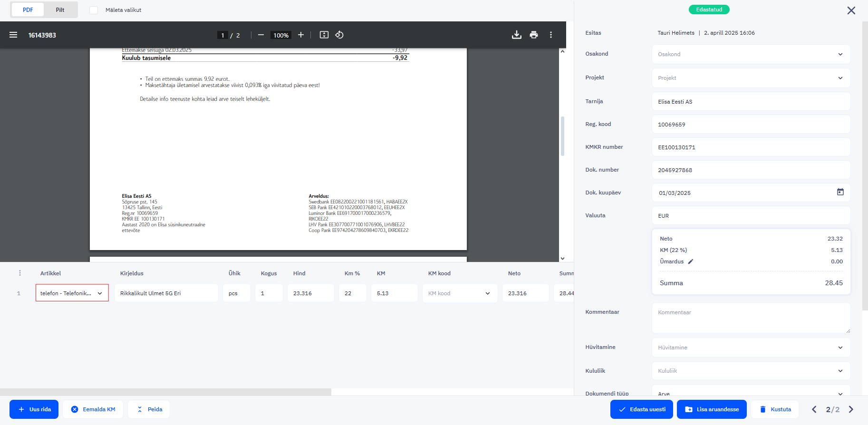Click the PDF page number box
The height and width of the screenshot is (425, 868).
pos(222,35)
